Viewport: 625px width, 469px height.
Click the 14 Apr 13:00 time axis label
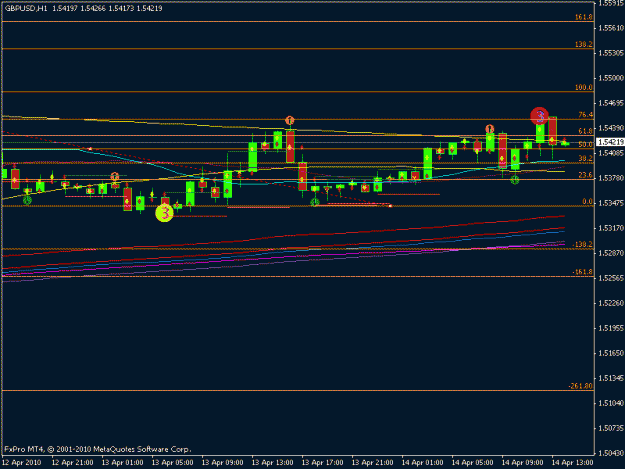point(573,463)
